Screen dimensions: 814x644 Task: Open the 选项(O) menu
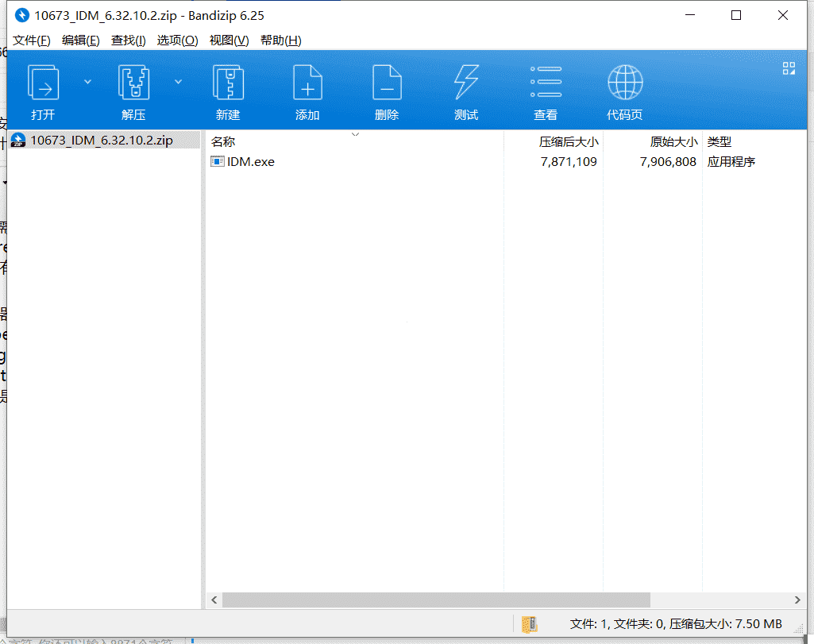[178, 40]
